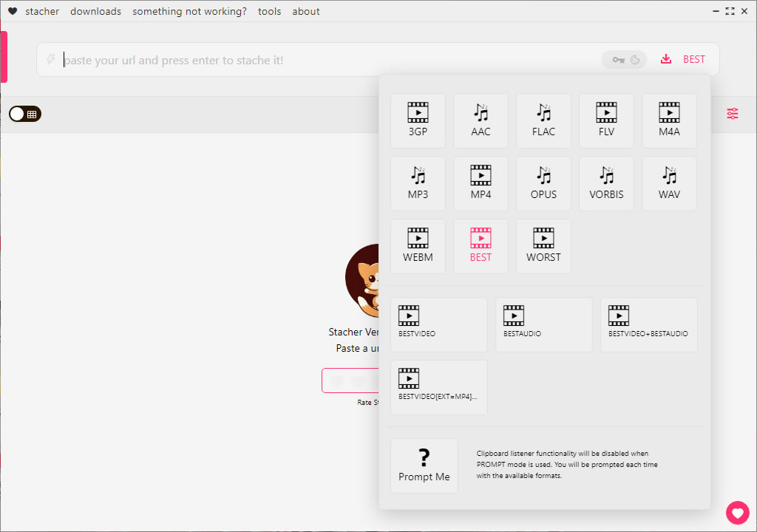The image size is (757, 532).
Task: Select the 3GP video format
Action: pos(418,120)
